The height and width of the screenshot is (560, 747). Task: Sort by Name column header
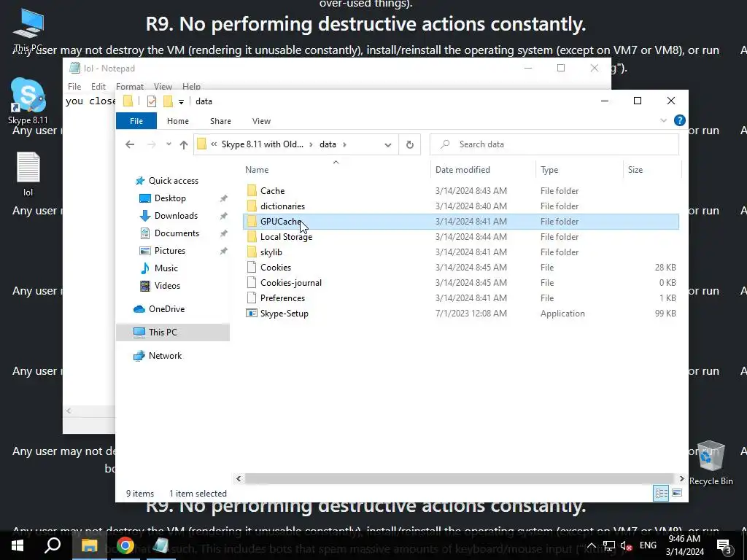tap(336, 169)
